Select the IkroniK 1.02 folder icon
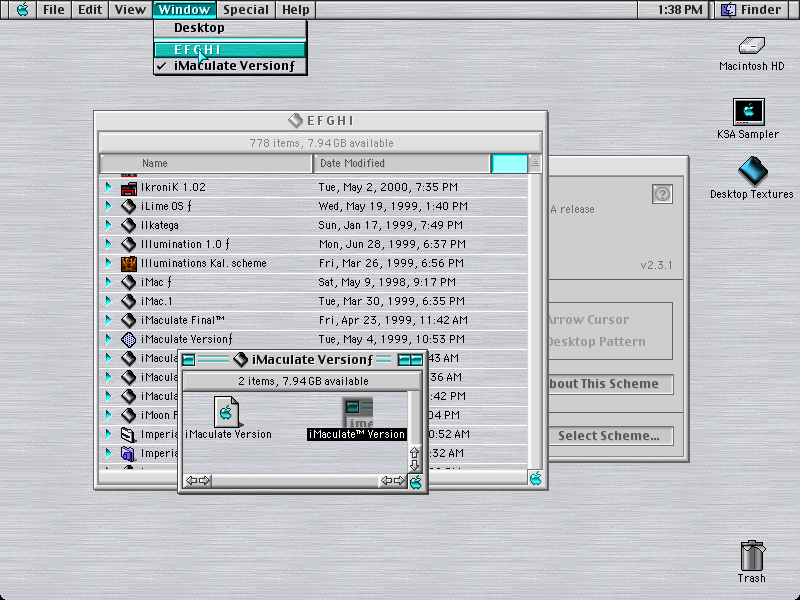 tap(129, 188)
